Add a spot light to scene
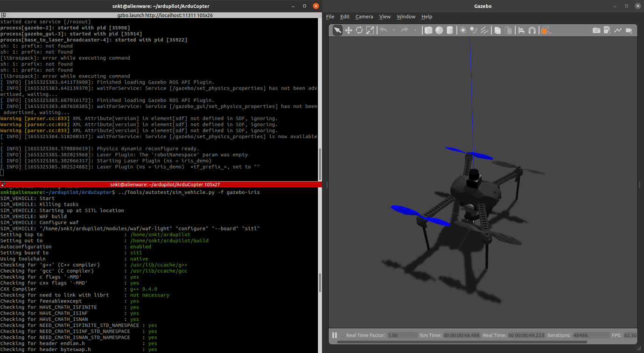 [474, 30]
